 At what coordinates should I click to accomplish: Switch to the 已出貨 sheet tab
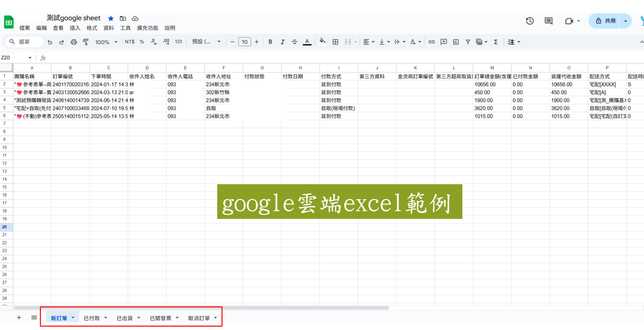point(124,318)
